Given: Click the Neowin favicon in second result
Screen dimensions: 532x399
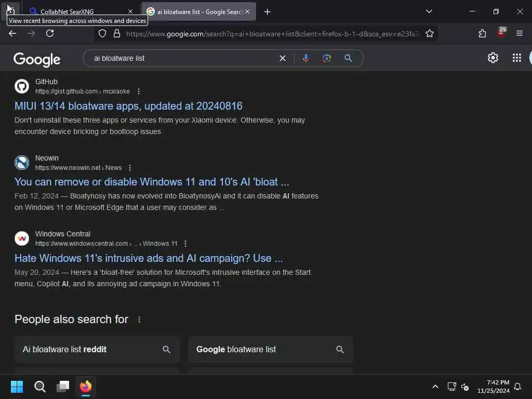Looking at the screenshot, I should 22,163.
